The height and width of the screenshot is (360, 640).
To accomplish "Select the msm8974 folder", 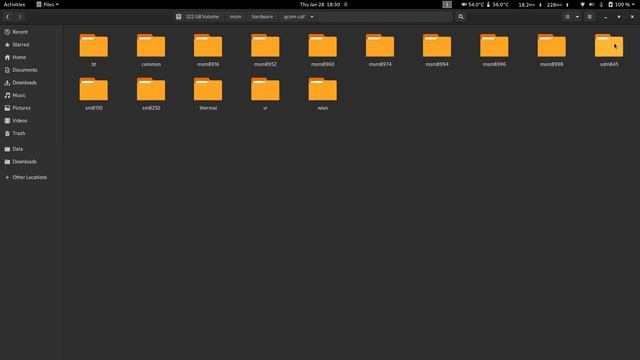I will tap(380, 50).
